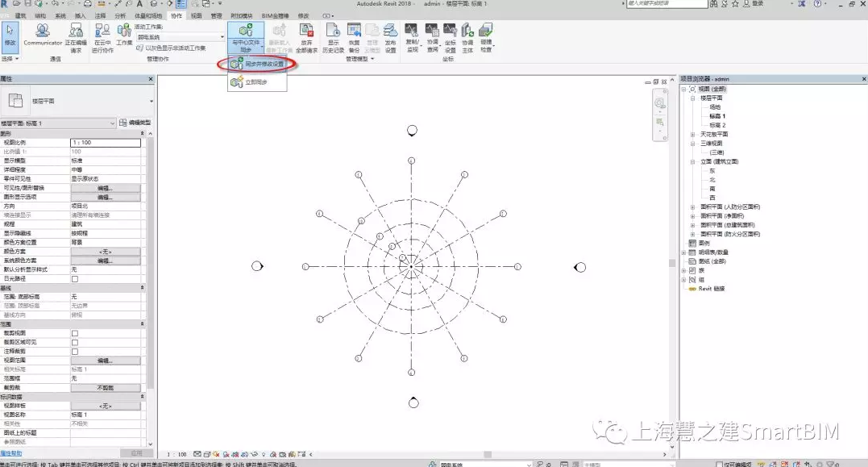Open 发布设置 publish settings
Screen dimensions: 868x467
390,38
